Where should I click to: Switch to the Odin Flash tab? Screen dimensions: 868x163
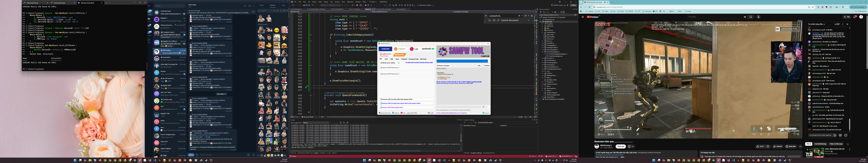pos(423,59)
